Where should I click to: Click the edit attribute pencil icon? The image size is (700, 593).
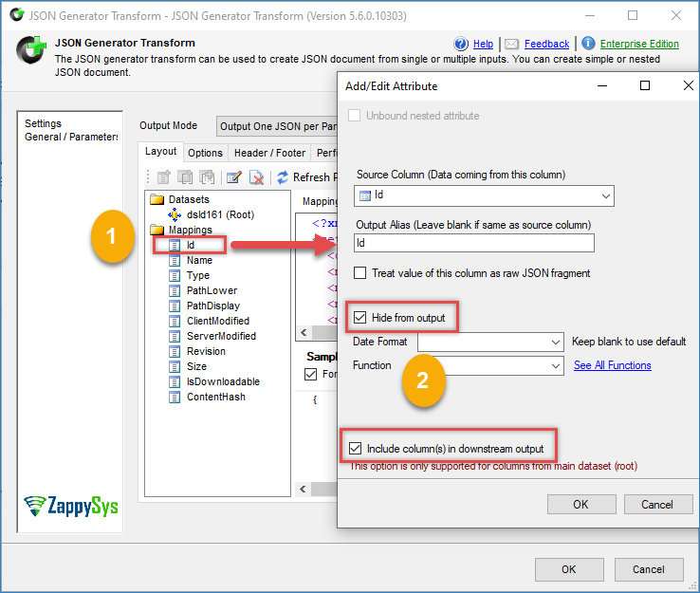[234, 177]
